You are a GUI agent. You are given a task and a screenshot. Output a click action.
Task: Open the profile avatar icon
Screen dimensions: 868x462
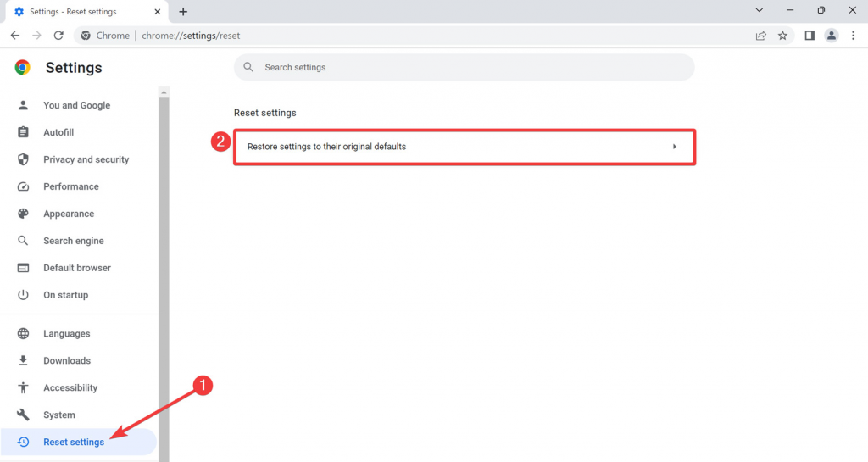point(831,36)
